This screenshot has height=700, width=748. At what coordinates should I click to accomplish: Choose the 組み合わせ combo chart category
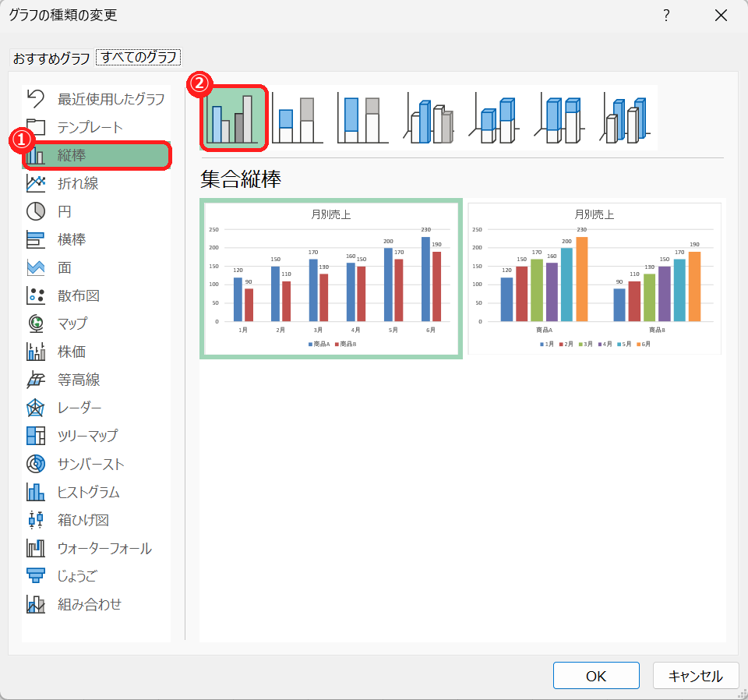[x=96, y=605]
